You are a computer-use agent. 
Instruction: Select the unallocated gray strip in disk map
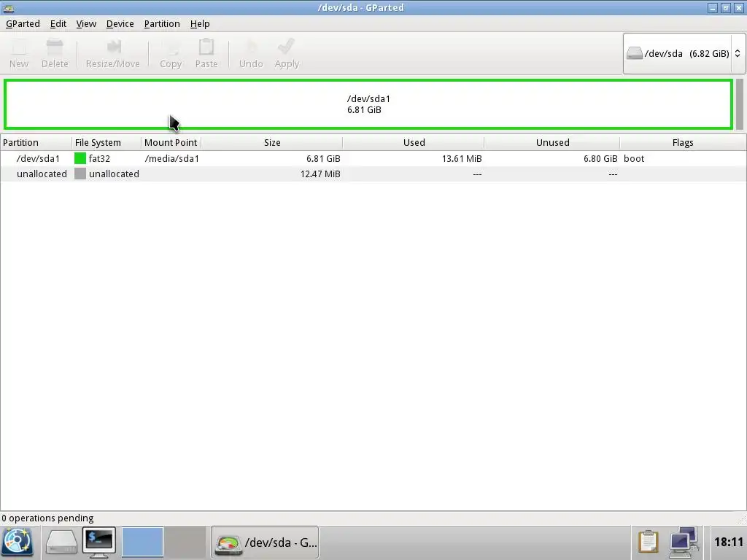coord(740,104)
